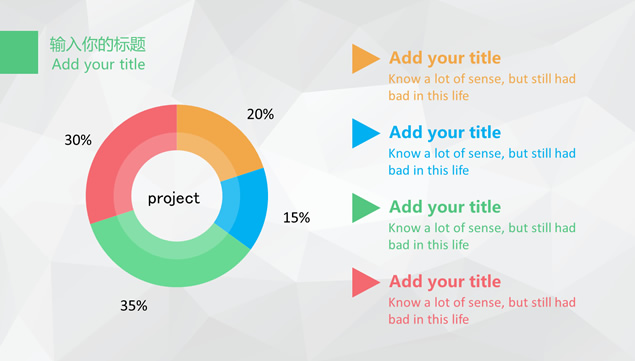
Task: Click the green 'Add your title' list heading
Action: pyautogui.click(x=445, y=207)
